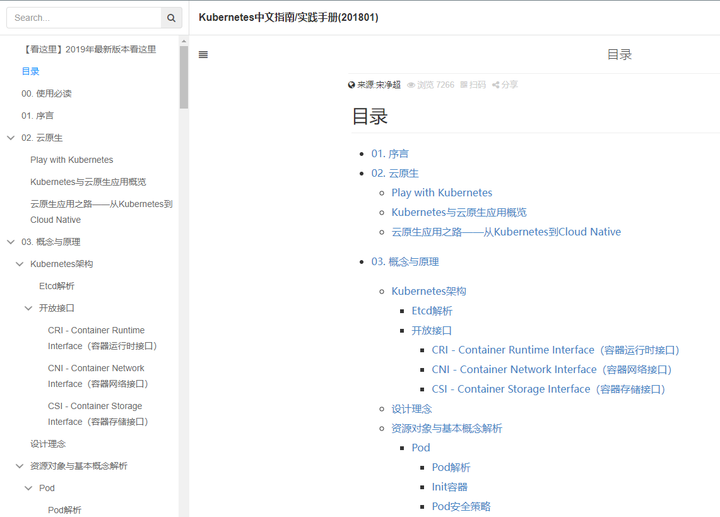The image size is (720, 517).
Task: Open CRI - Container Runtime Interface sidebar item
Action: coord(102,338)
